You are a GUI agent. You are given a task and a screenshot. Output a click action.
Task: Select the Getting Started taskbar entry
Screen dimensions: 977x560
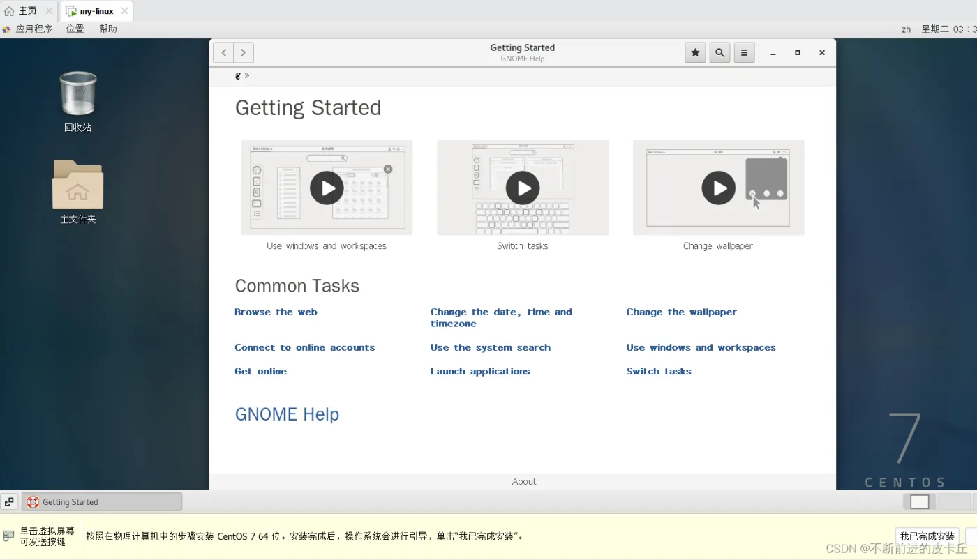[x=102, y=501]
